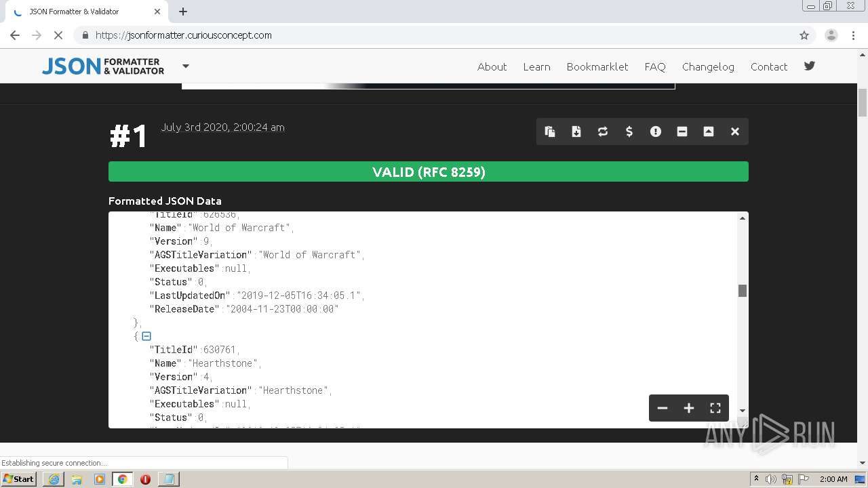Close the JSON Formatter browser tab
Screen dimensions: 868x488
[157, 12]
